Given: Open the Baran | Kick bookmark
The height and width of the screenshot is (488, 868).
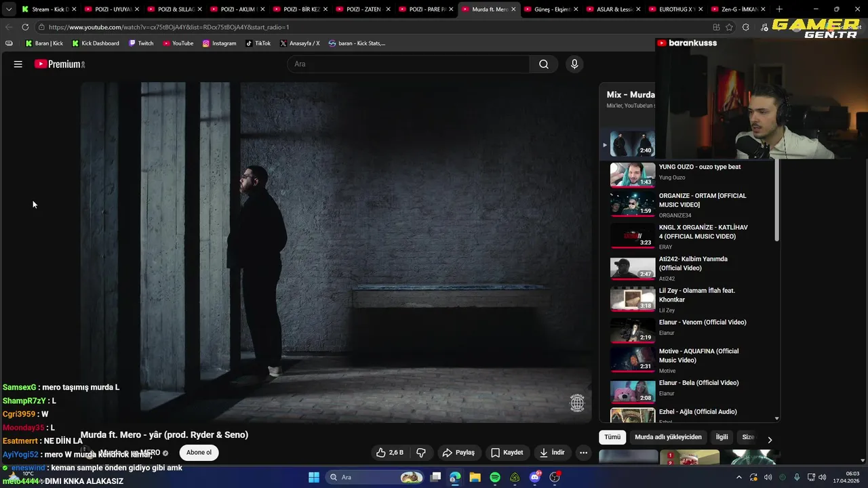Looking at the screenshot, I should pos(44,43).
